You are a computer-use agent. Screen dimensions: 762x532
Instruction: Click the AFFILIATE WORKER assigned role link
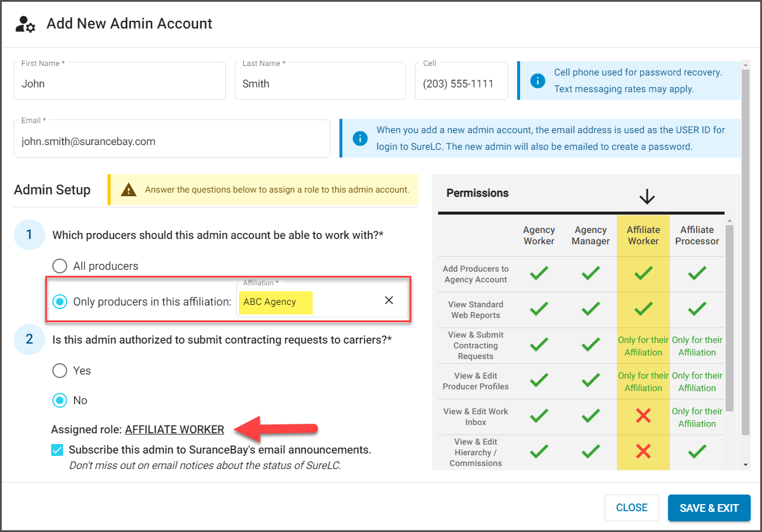(174, 429)
